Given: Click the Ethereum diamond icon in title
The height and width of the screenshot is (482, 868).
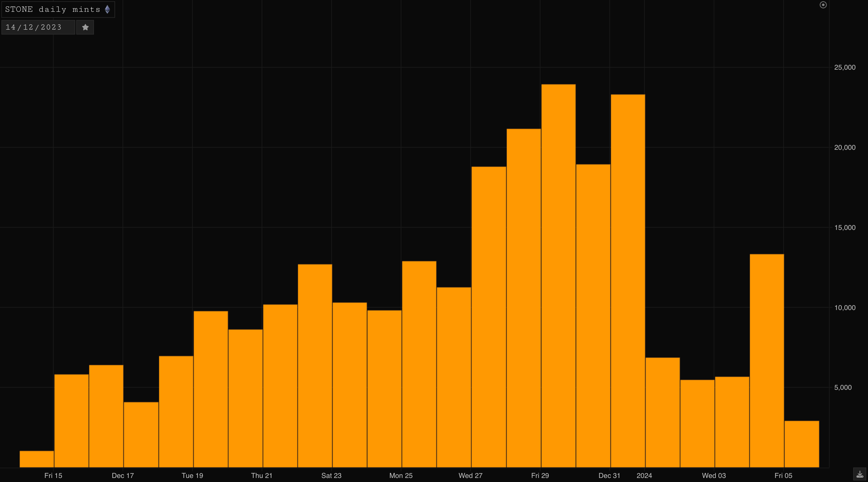Looking at the screenshot, I should coord(107,9).
